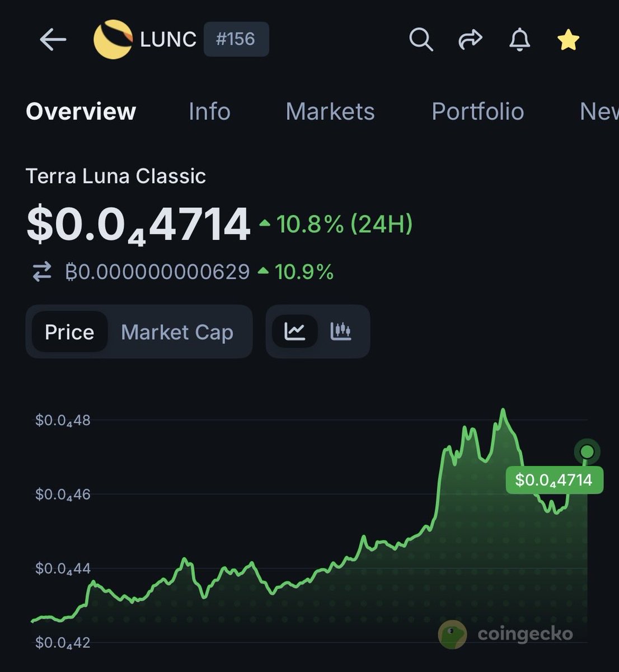619x672 pixels.
Task: Select the Overview tab
Action: [x=81, y=111]
